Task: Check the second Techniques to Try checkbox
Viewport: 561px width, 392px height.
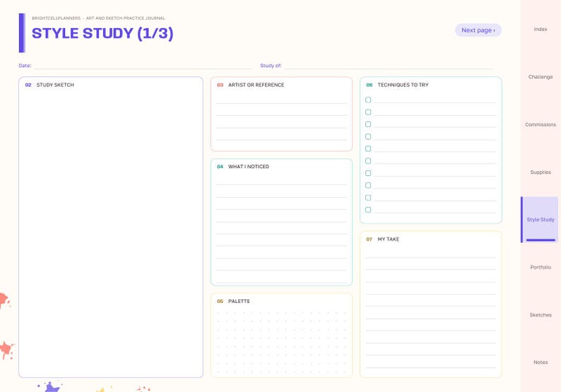Action: point(368,112)
